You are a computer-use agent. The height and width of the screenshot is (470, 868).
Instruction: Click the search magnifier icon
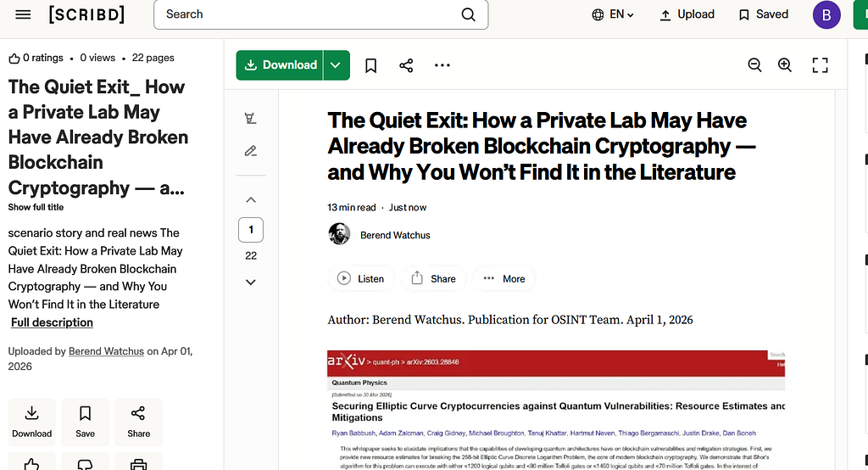(x=468, y=14)
